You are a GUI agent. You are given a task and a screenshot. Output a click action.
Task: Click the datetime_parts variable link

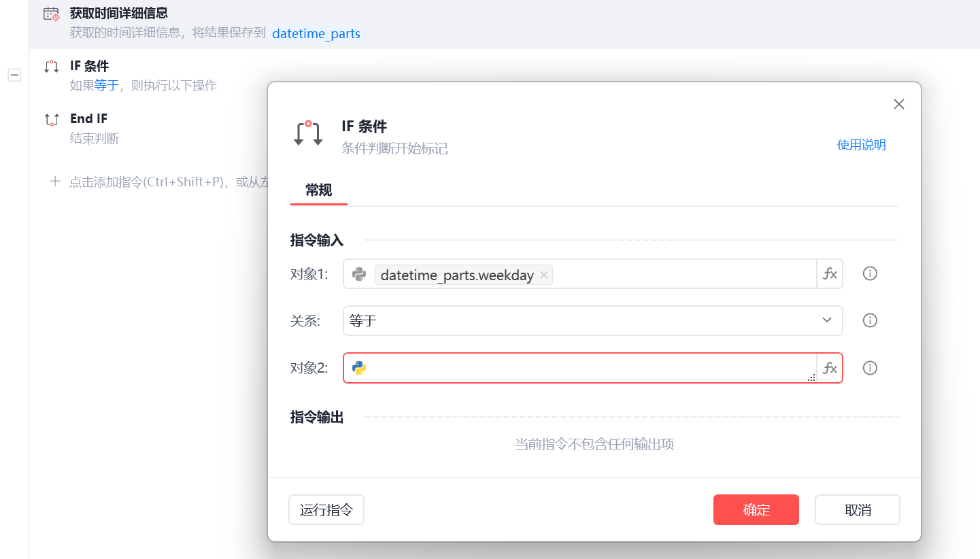[316, 33]
